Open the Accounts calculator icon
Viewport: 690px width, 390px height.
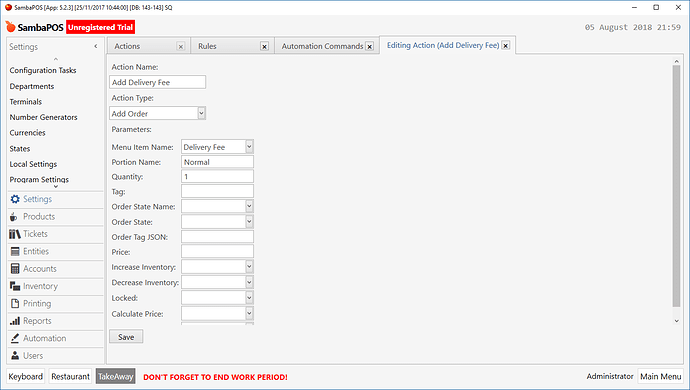15,269
